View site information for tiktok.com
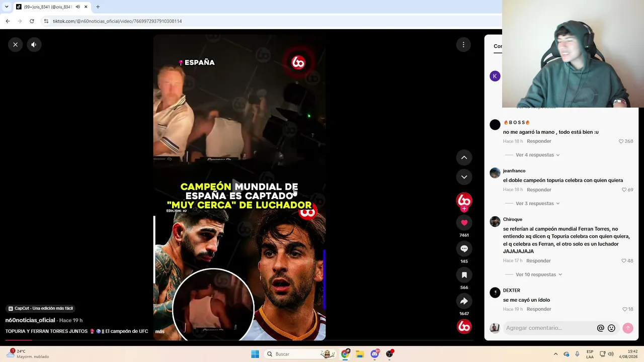 point(46,21)
